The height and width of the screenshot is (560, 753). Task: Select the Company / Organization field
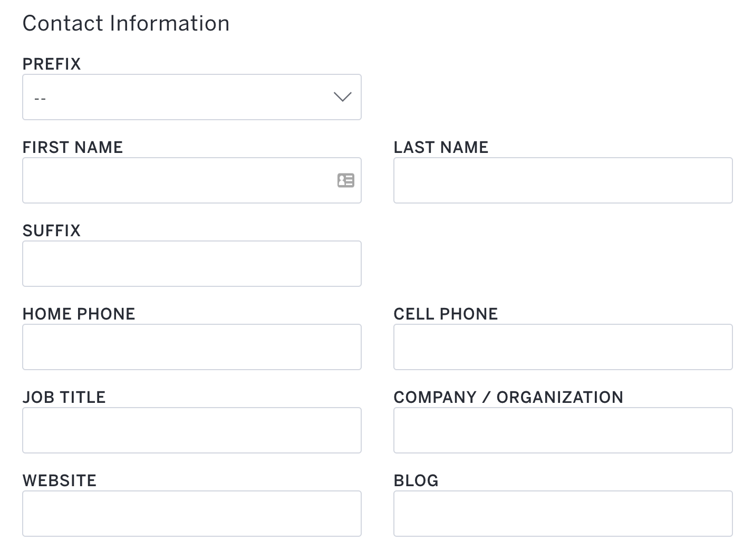563,430
